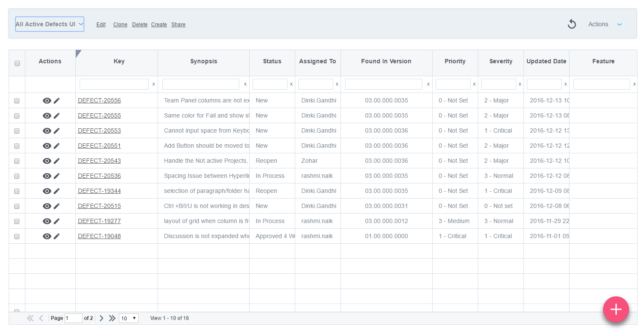Image resolution: width=644 pixels, height=332 pixels.
Task: Open the edit pencil for DEFECT-19048
Action: 56,236
